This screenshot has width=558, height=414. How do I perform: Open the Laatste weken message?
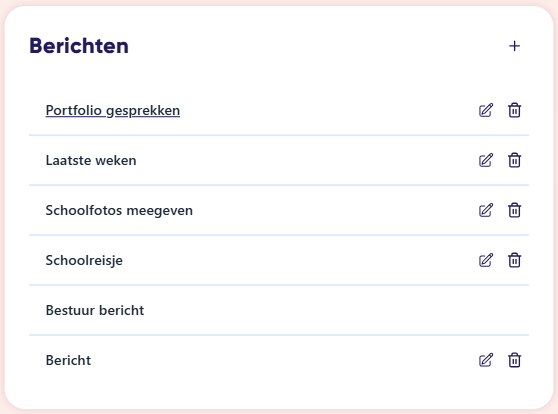tap(91, 161)
